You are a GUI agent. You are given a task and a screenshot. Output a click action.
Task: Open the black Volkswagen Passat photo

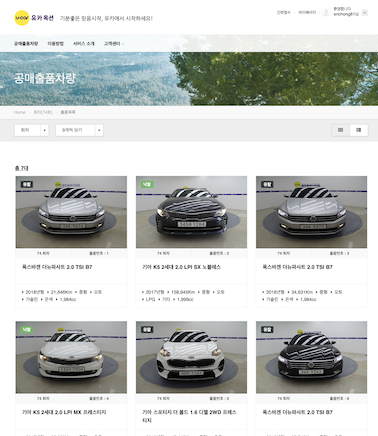311,357
